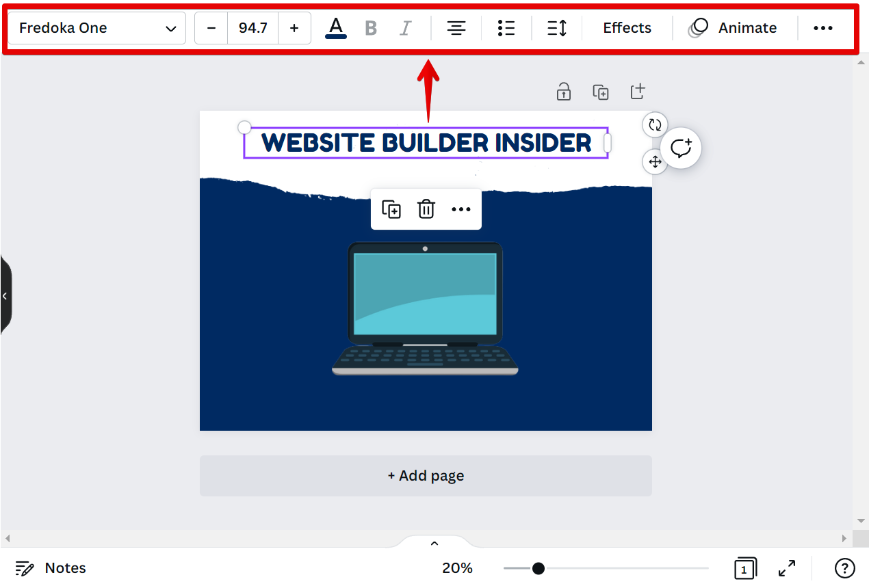The image size is (869, 588).
Task: Click the + Add page button
Action: pyautogui.click(x=426, y=476)
